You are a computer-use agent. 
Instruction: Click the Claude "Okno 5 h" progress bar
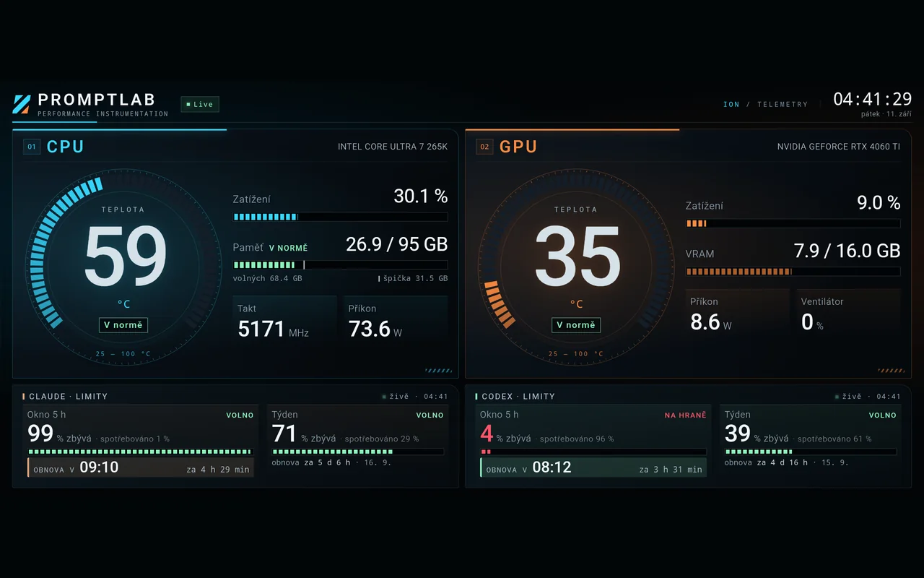(x=140, y=452)
